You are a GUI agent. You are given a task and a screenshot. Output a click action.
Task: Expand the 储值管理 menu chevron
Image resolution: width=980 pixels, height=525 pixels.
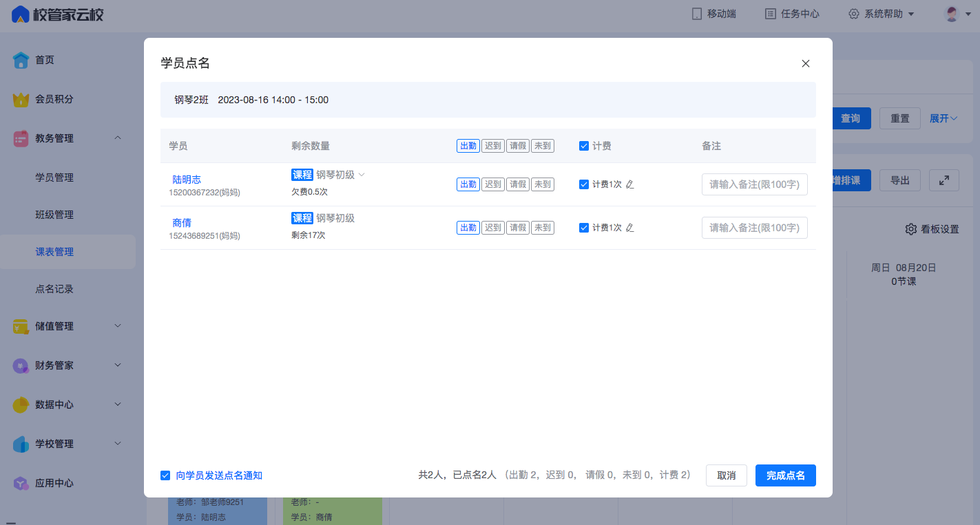118,326
